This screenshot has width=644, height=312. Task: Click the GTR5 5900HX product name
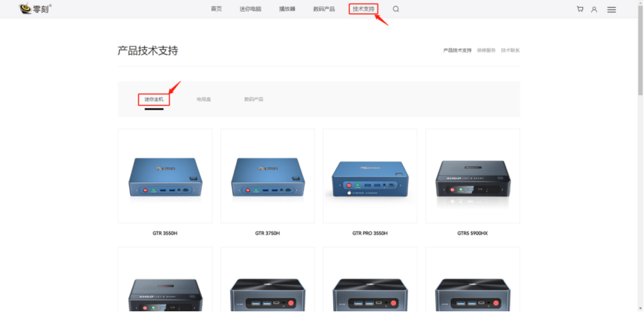(x=473, y=234)
